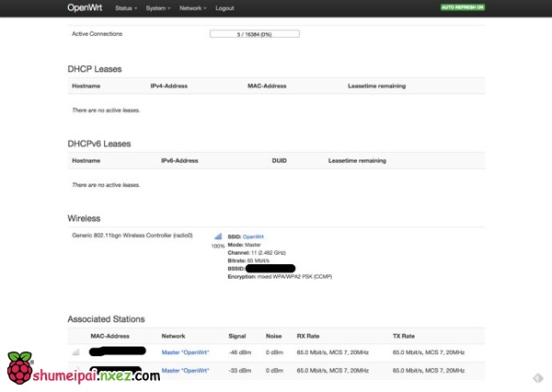
Task: Open the Status dropdown menu
Action: [126, 7]
